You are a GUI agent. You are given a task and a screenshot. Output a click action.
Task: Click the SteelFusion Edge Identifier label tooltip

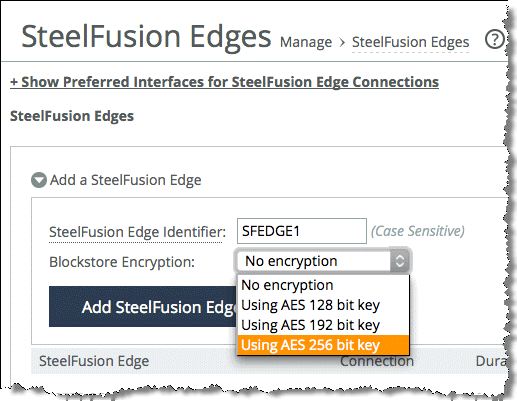pos(137,232)
